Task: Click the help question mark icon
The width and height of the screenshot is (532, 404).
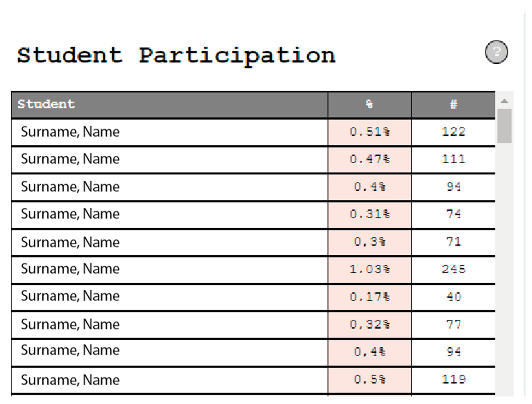Action: [496, 52]
